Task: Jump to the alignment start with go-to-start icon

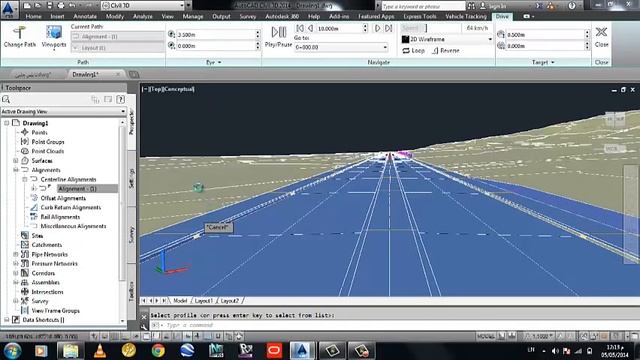Action: point(300,28)
